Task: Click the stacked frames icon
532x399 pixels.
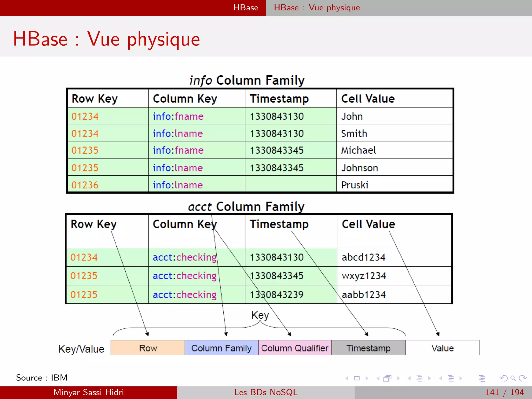Action: (387, 378)
